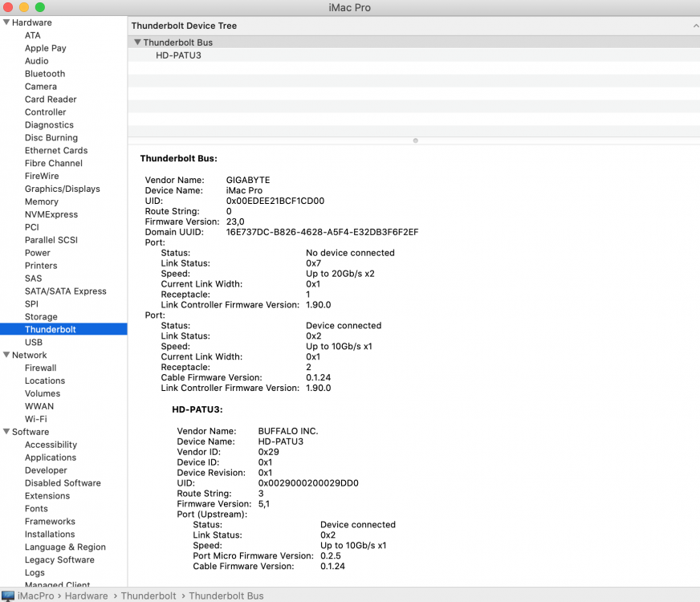Select Locations under Network
The width and height of the screenshot is (700, 602).
45,380
